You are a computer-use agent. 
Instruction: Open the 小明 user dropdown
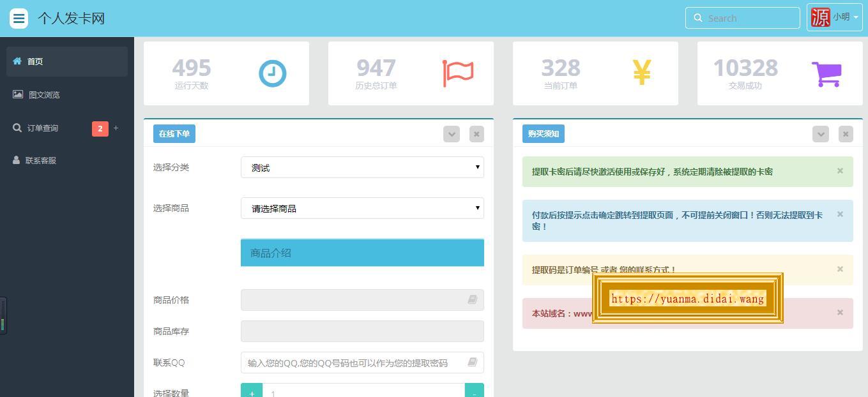(x=835, y=17)
